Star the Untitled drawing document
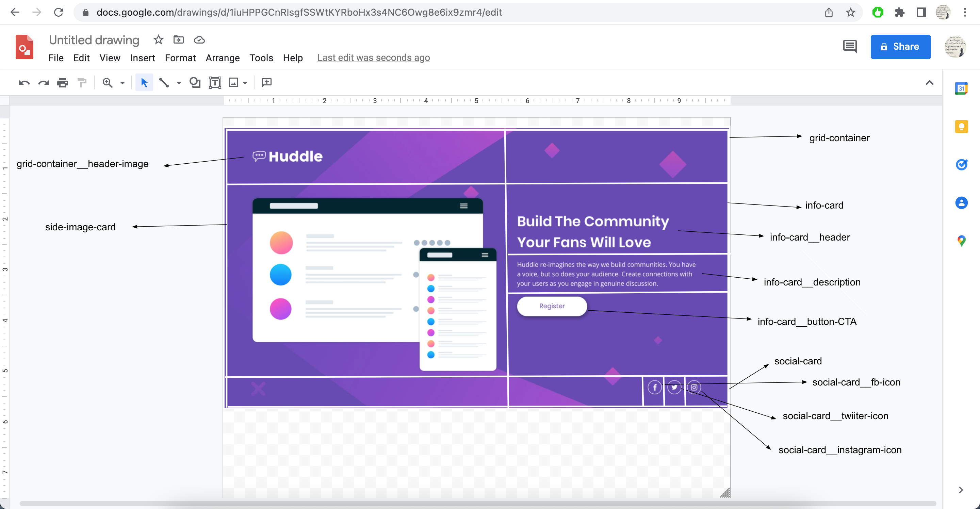Image resolution: width=980 pixels, height=509 pixels. pyautogui.click(x=158, y=39)
